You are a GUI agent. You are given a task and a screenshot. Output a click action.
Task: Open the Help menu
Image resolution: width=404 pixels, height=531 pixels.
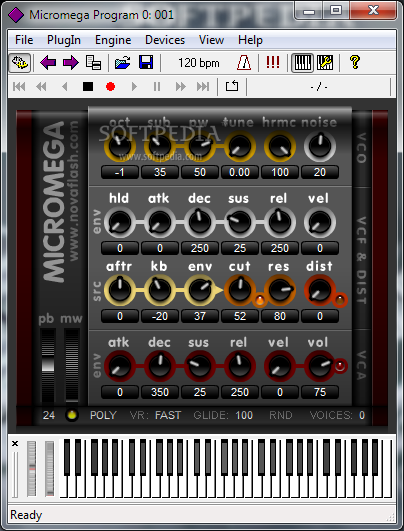pyautogui.click(x=250, y=40)
